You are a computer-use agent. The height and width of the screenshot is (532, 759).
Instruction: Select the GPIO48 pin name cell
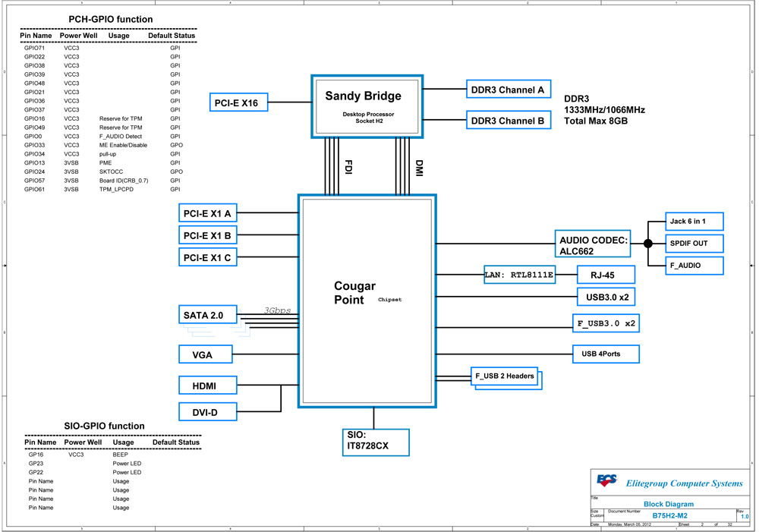click(34, 83)
